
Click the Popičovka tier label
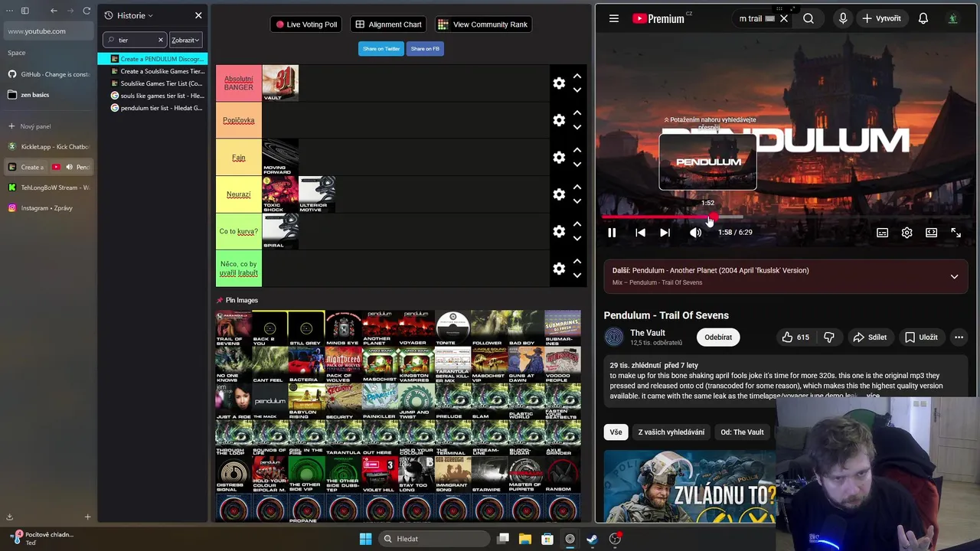tap(238, 120)
